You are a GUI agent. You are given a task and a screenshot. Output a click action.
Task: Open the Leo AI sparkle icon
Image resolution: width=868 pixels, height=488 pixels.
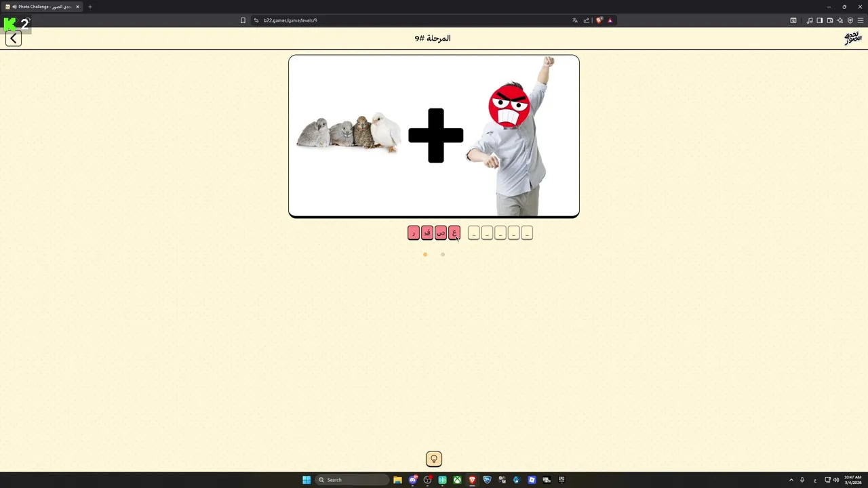coord(840,20)
